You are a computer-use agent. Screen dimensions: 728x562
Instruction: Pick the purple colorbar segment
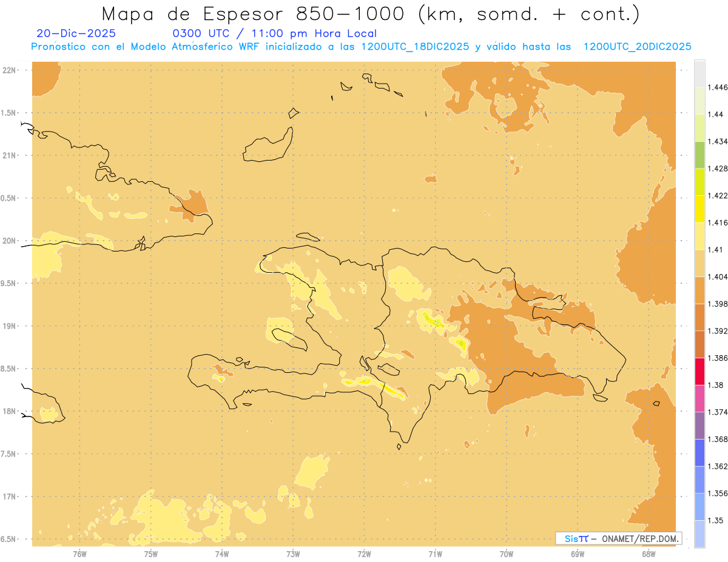pyautogui.click(x=699, y=426)
